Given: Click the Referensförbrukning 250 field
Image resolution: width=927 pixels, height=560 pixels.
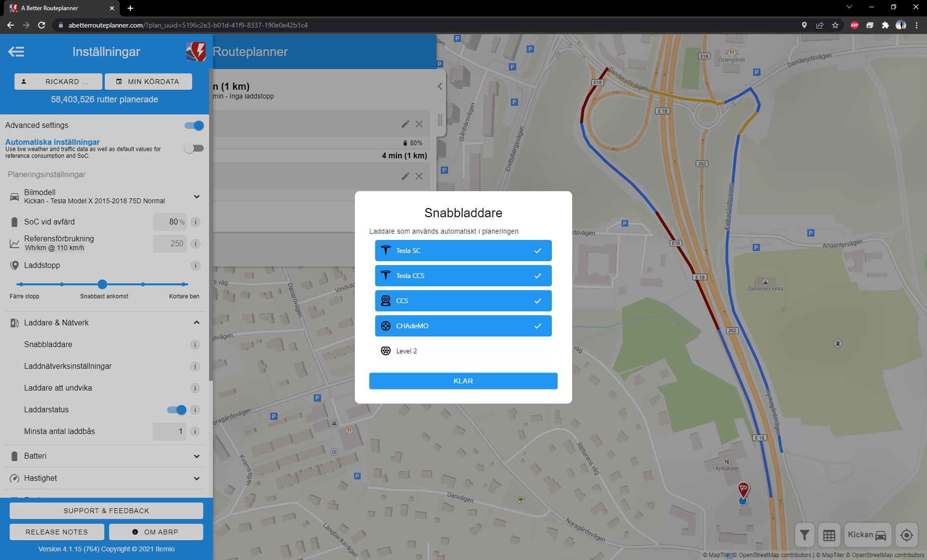Looking at the screenshot, I should click(170, 244).
